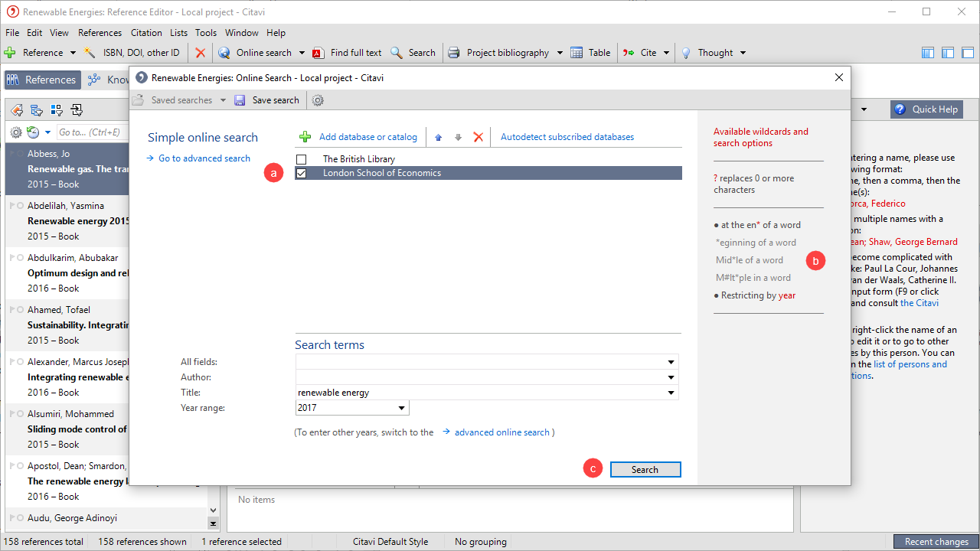Go to advanced search link
The height and width of the screenshot is (551, 980).
click(204, 158)
